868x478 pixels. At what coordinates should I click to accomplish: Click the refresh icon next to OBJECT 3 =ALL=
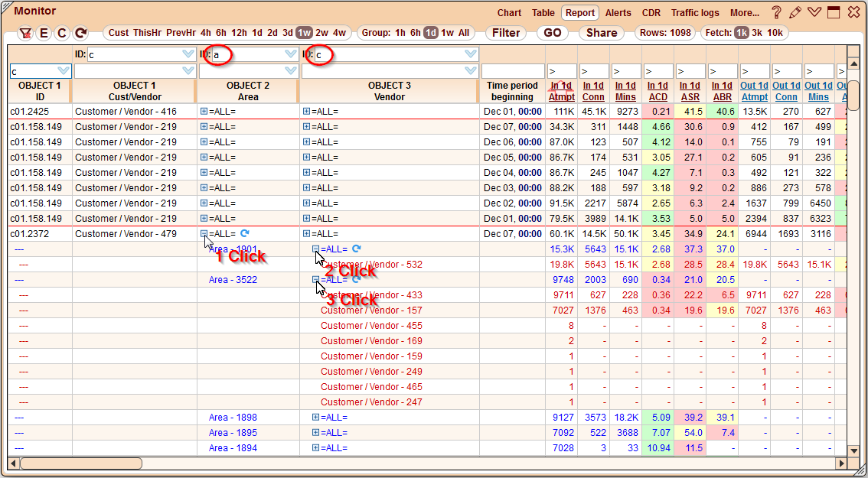356,249
